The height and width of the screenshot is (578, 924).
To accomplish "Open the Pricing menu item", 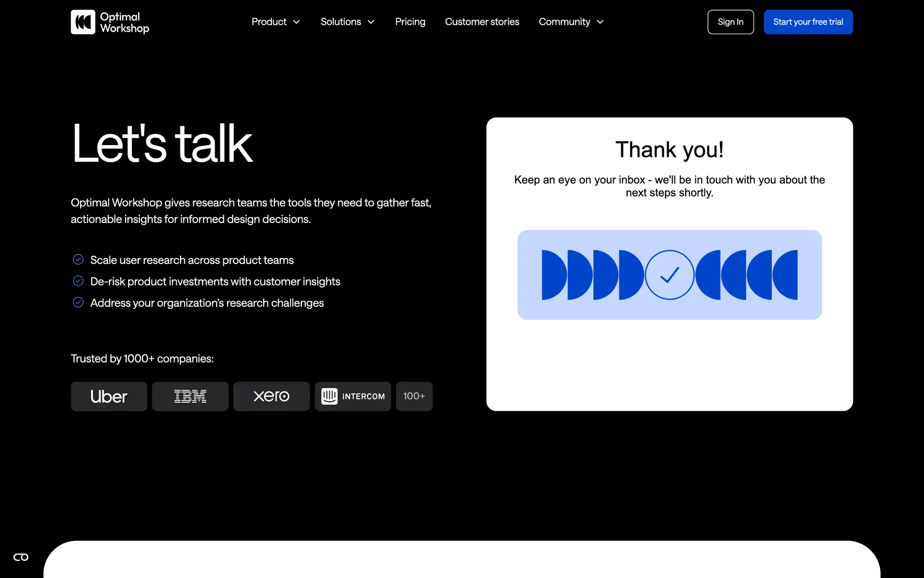I will [410, 22].
